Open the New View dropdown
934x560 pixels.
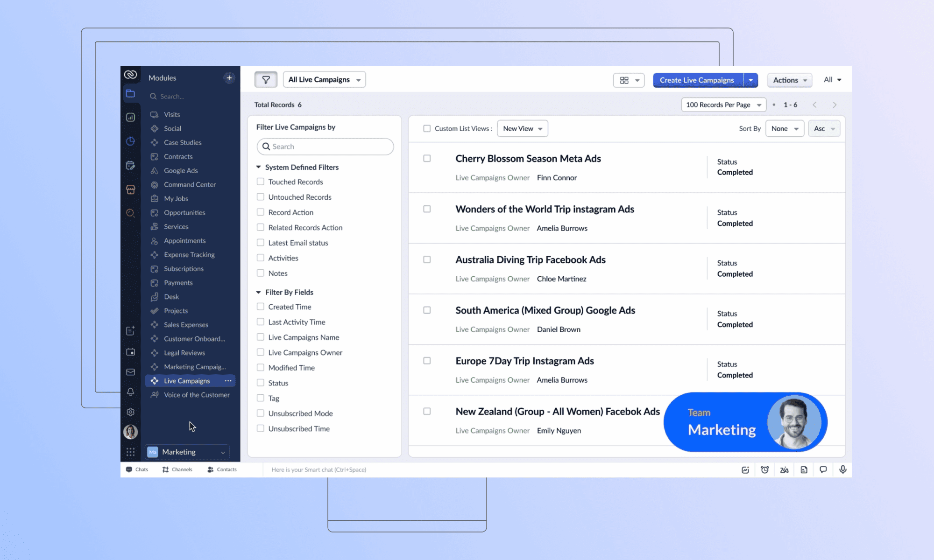click(523, 129)
